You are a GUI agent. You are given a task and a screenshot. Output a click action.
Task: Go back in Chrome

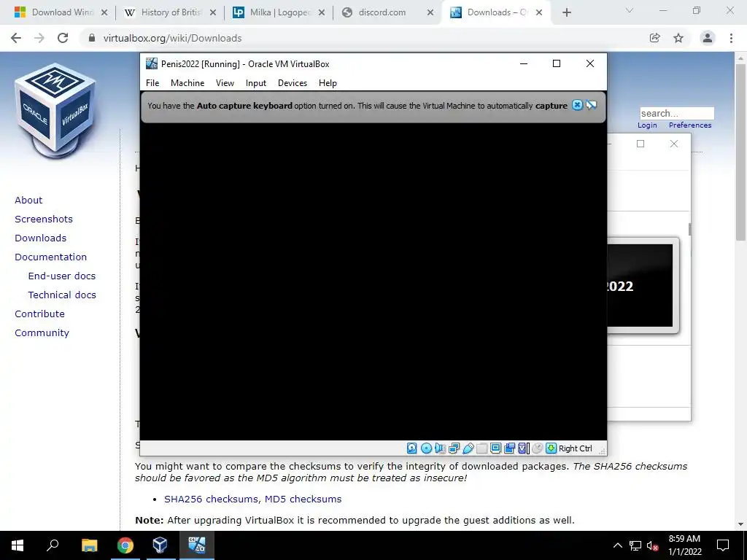click(x=16, y=38)
